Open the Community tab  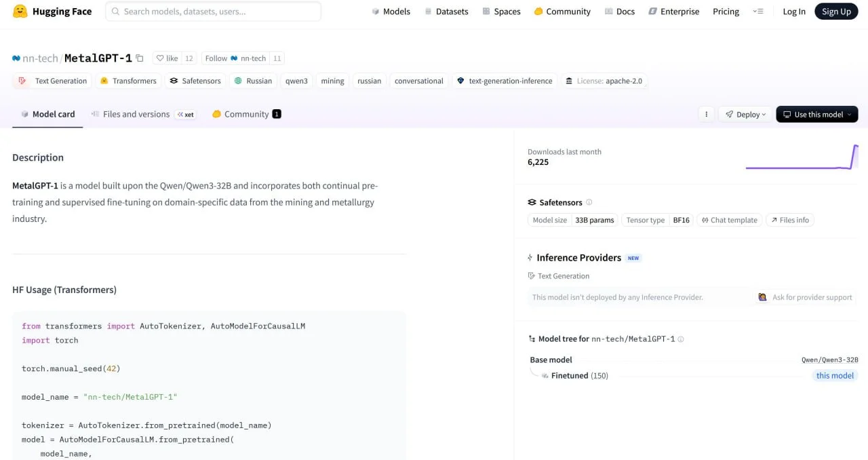click(x=246, y=114)
